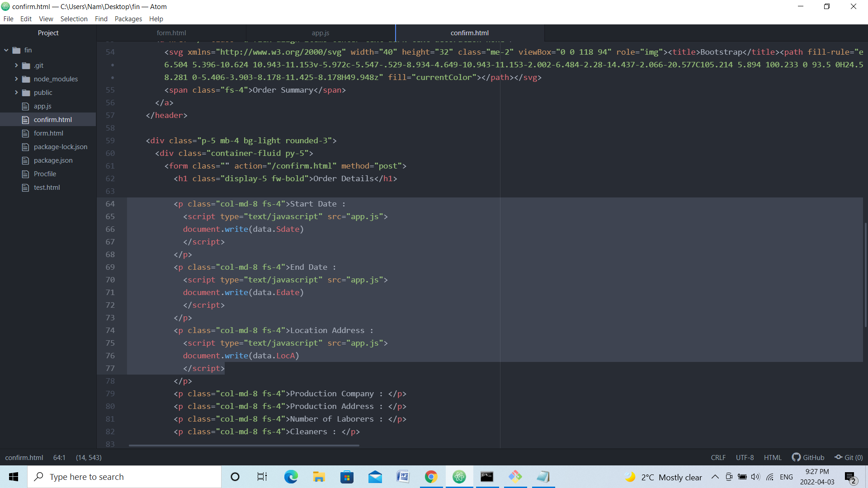The height and width of the screenshot is (488, 868).
Task: Click line number 64 in the gutter
Action: point(110,204)
